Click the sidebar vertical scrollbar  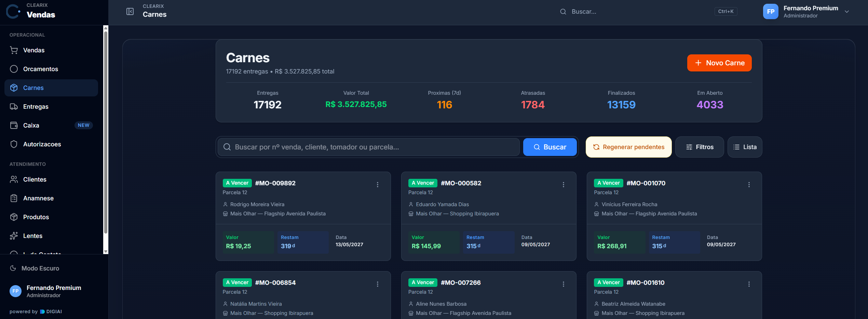tap(106, 133)
